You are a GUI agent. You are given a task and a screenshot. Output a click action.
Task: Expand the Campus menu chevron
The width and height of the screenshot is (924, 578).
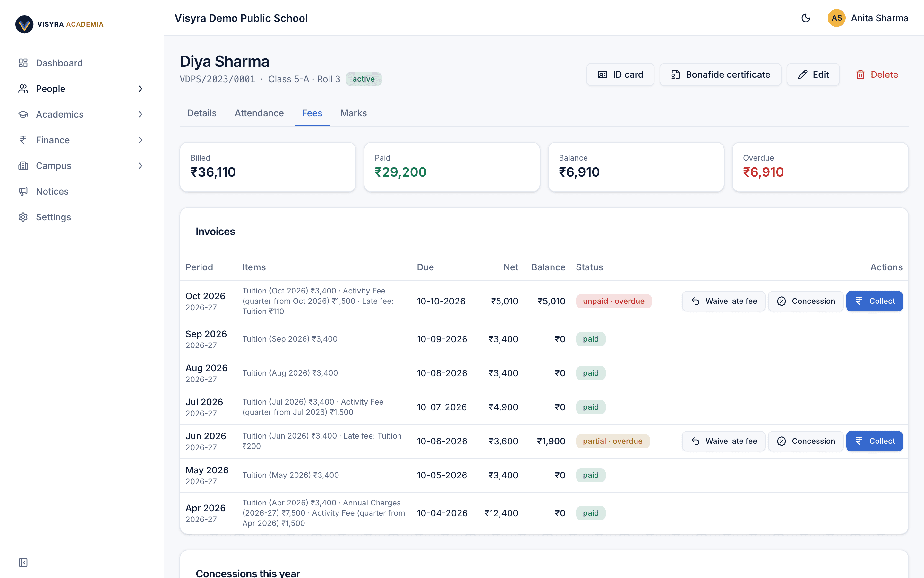point(140,165)
